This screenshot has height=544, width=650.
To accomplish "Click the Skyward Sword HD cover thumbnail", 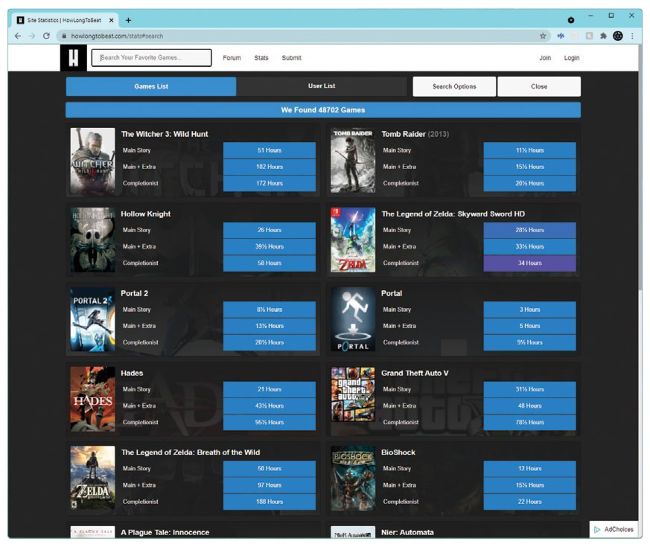I will [x=353, y=240].
